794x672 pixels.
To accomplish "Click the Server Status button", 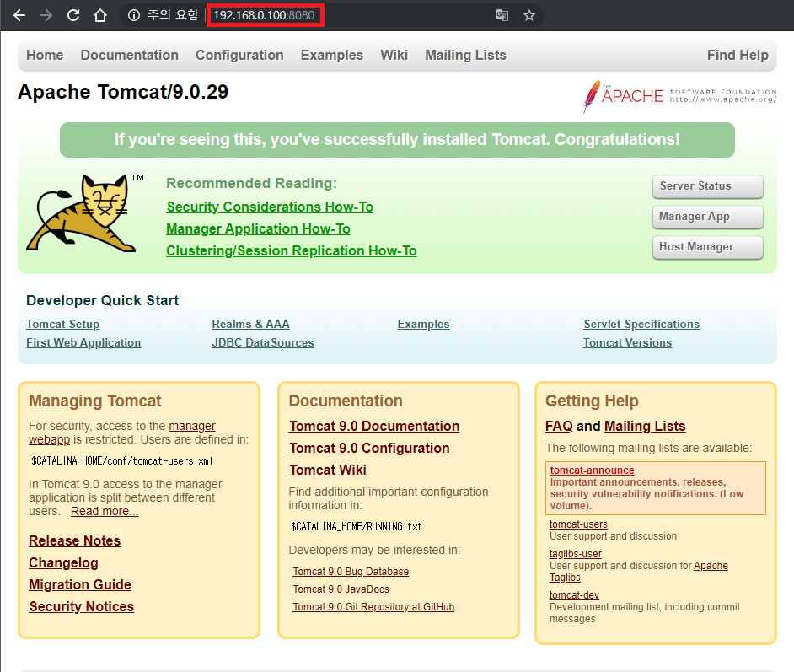I will 707,186.
